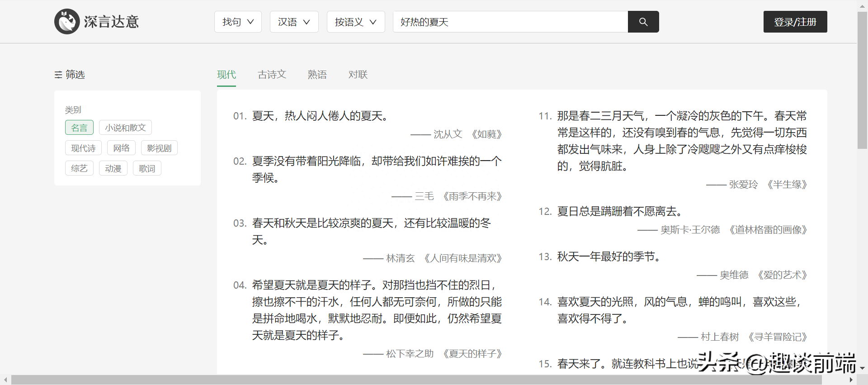Expand the 汉语 language dropdown
Viewport: 868px width, 385px height.
click(294, 22)
